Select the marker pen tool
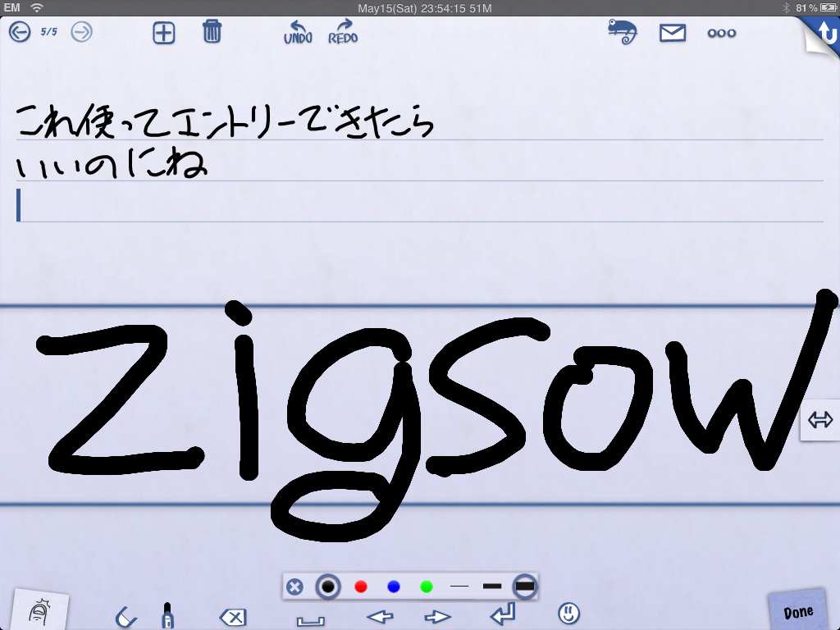The height and width of the screenshot is (630, 840). (x=167, y=616)
